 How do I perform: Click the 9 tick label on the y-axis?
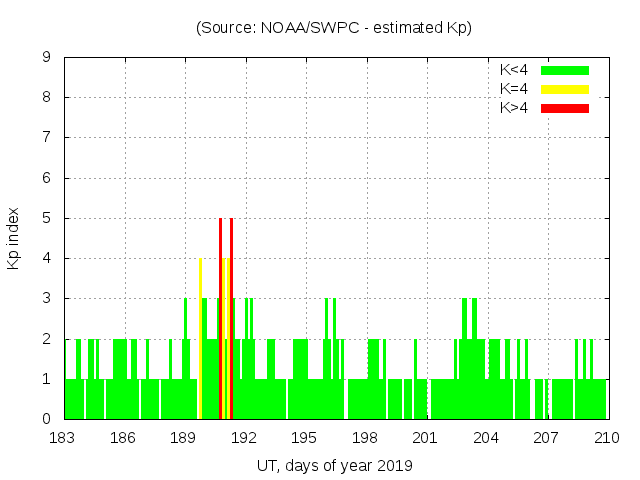[x=47, y=58]
